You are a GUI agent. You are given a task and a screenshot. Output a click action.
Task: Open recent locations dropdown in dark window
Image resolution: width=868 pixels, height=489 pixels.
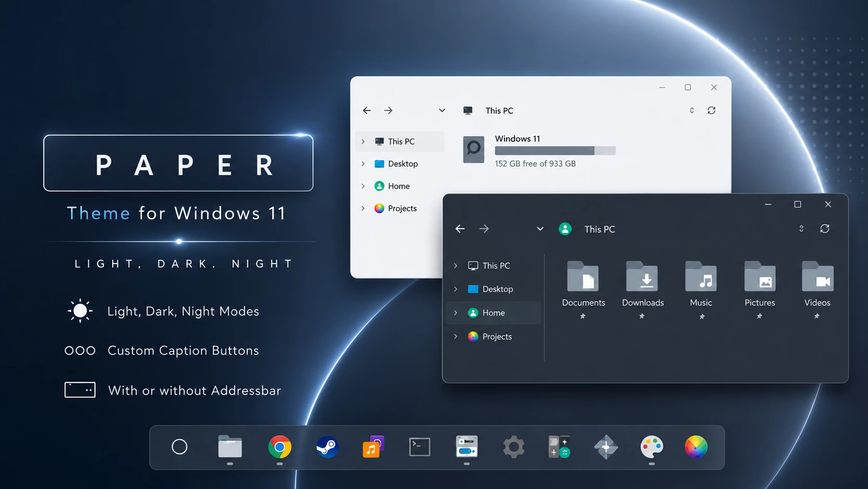pos(540,229)
